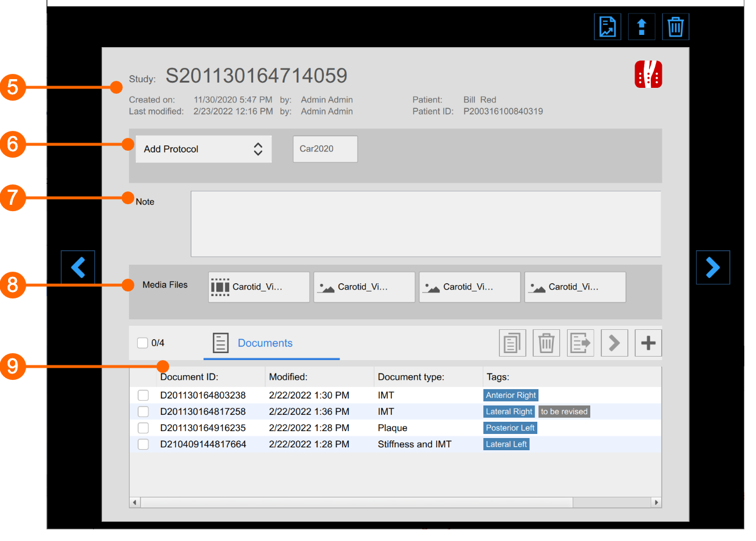
Task: Switch to the Documents tab
Action: [265, 343]
